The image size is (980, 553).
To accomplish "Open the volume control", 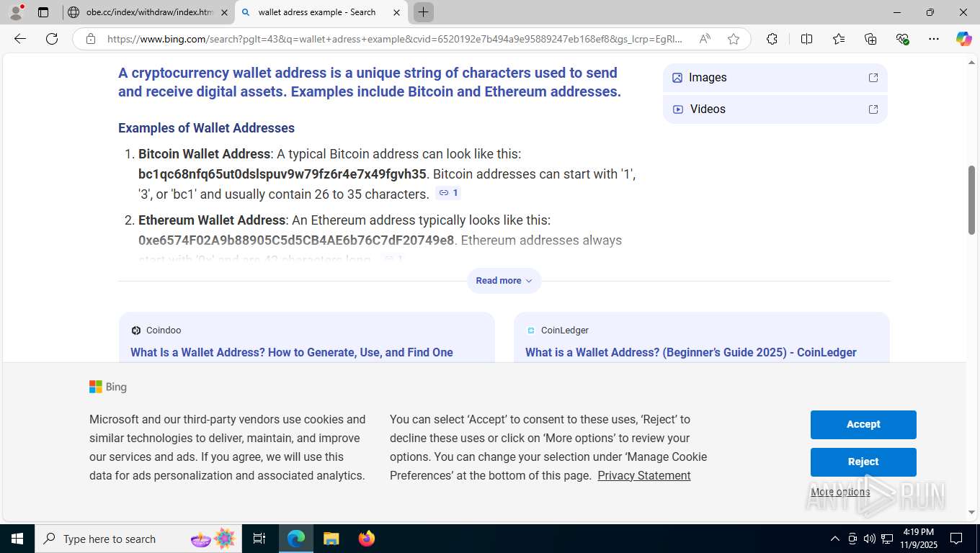I will 870,539.
